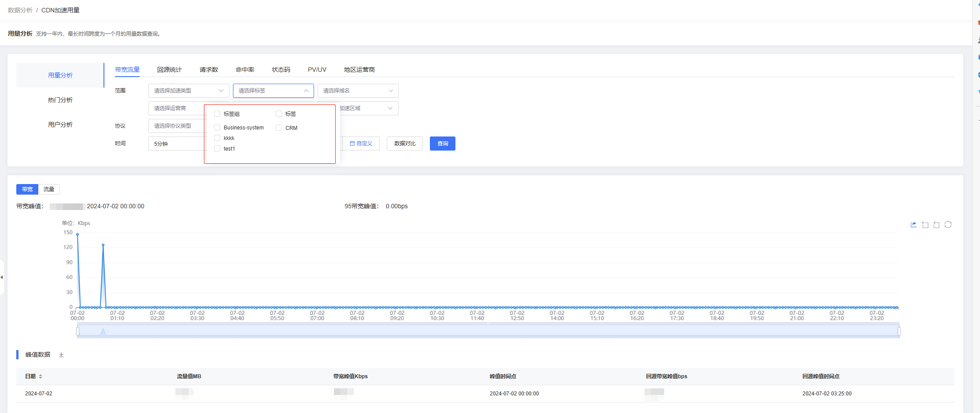Tick the Business-system checkbox
This screenshot has height=413, width=980.
coord(217,127)
